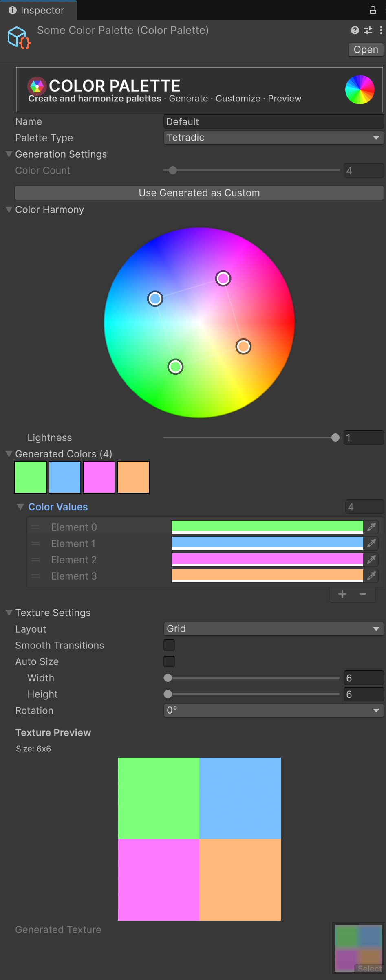Screen dimensions: 386x980
Task: Open the Palette Type dropdown
Action: (x=273, y=138)
